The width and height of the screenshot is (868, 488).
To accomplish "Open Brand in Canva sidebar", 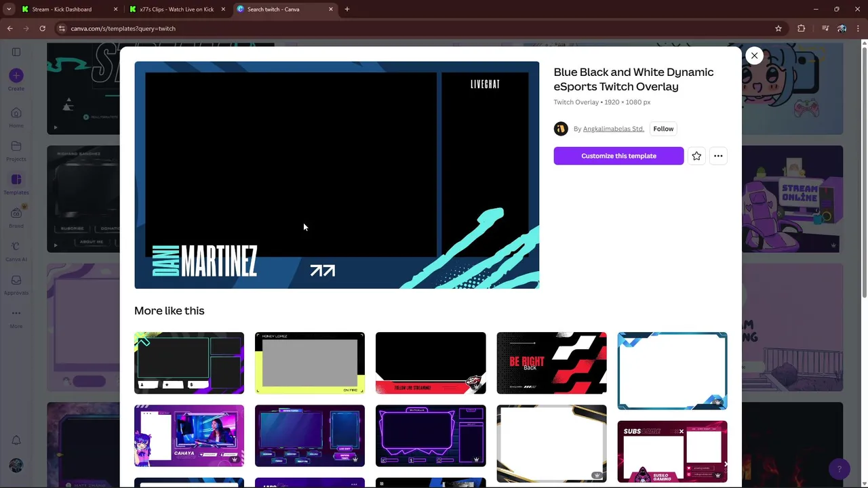I will 16,217.
